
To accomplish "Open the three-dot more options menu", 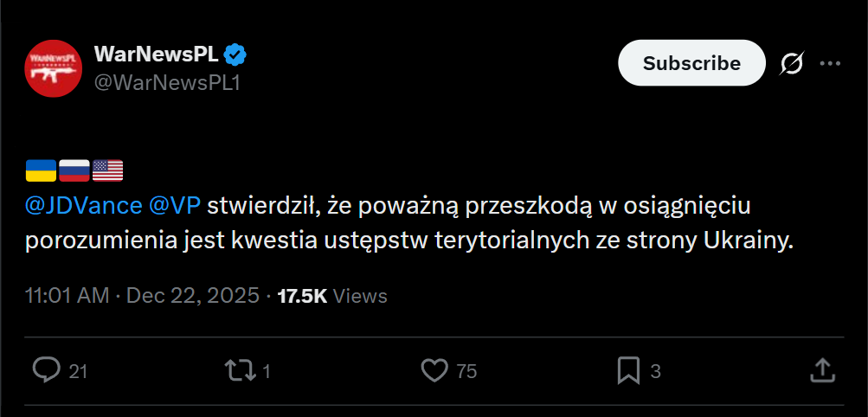I will click(x=830, y=63).
